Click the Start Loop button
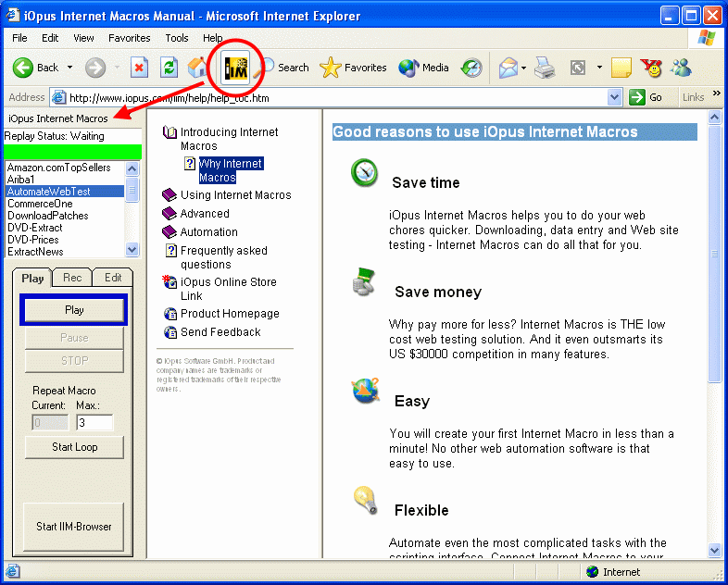This screenshot has width=728, height=585. (x=74, y=447)
